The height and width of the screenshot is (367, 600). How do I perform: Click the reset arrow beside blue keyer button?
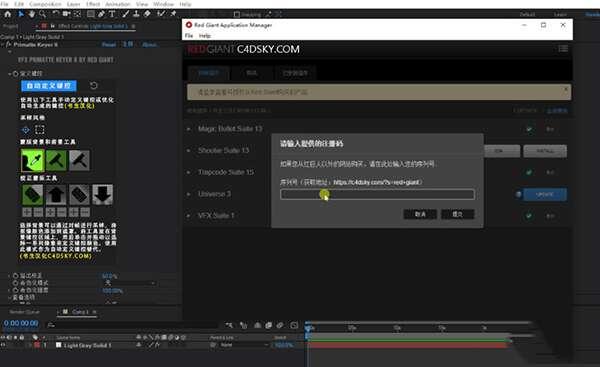[94, 85]
